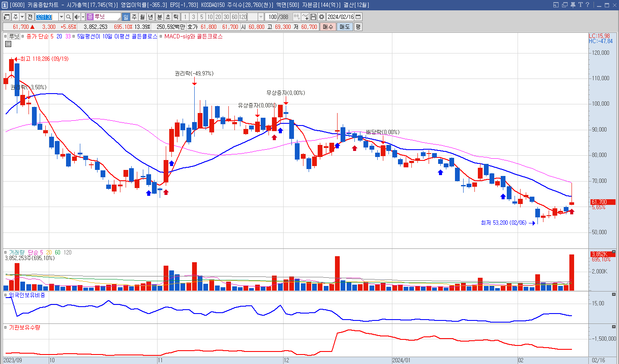Click the speaker sound icon
The image size is (619, 364).
[x=77, y=17]
